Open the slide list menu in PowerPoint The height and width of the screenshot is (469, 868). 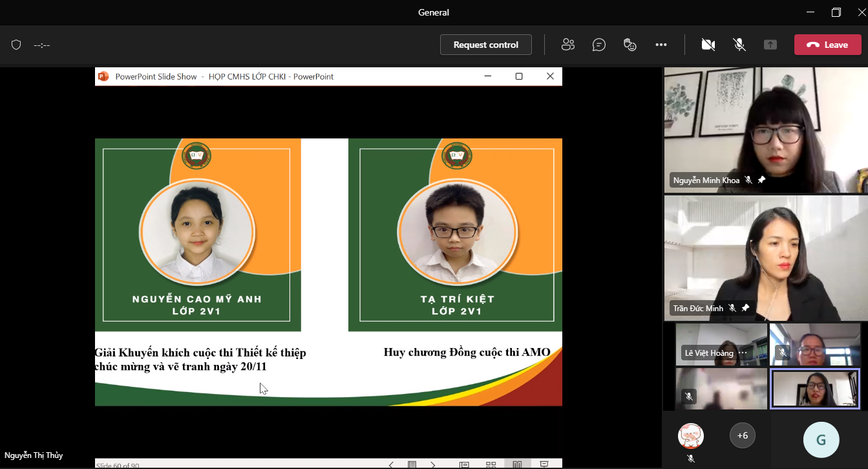click(412, 464)
